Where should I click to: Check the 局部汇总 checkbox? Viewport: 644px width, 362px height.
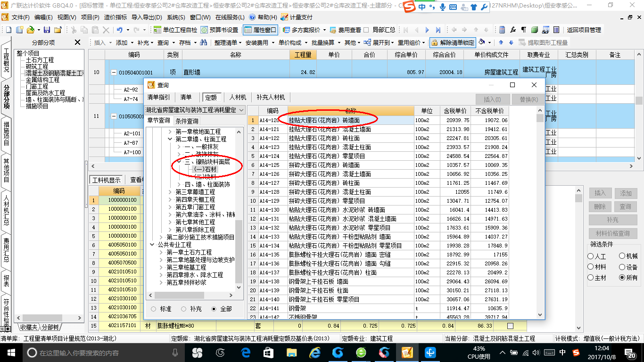pos(366,30)
